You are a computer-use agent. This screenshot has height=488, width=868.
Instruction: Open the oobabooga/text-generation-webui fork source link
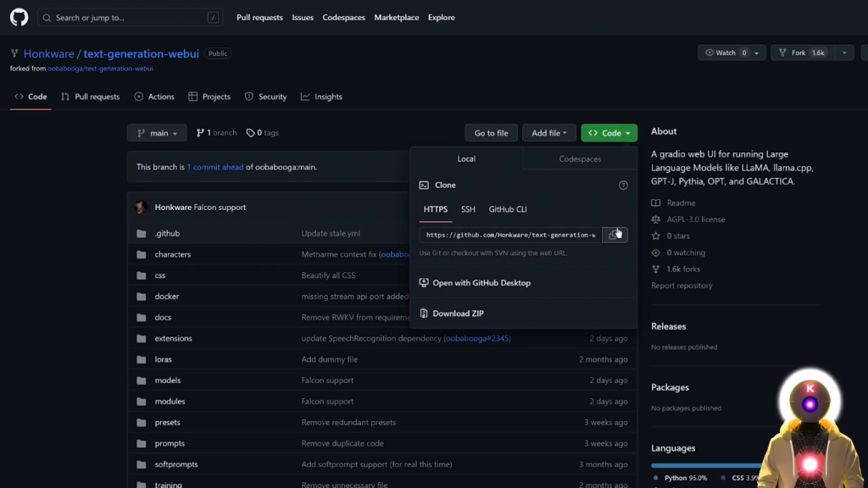click(x=100, y=69)
